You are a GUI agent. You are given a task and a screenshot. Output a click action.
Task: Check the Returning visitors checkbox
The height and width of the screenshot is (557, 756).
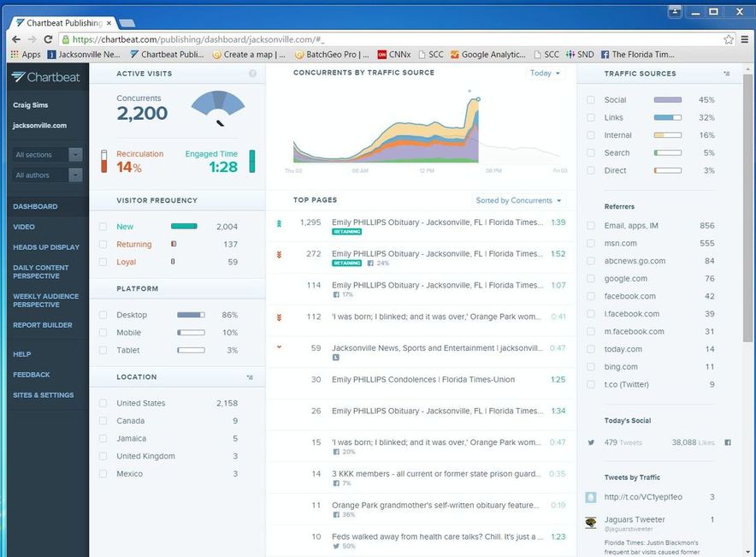click(x=103, y=245)
